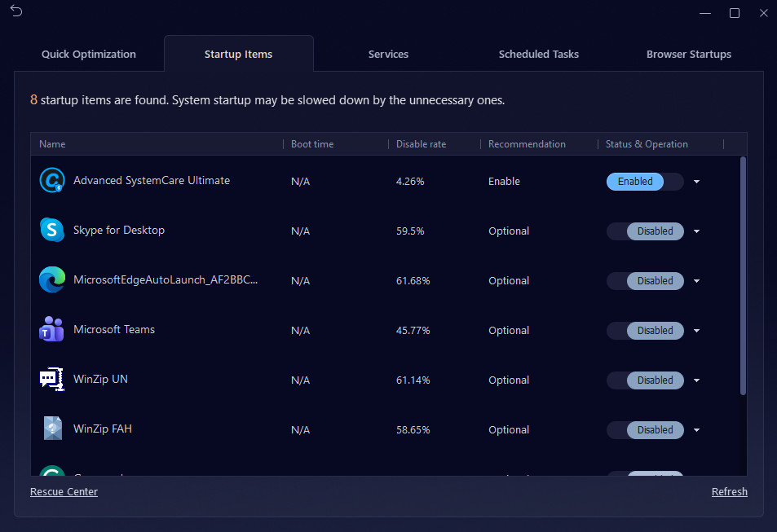Click the startup list vertical scrollbar
Screen dimensions: 777x532
[743, 276]
